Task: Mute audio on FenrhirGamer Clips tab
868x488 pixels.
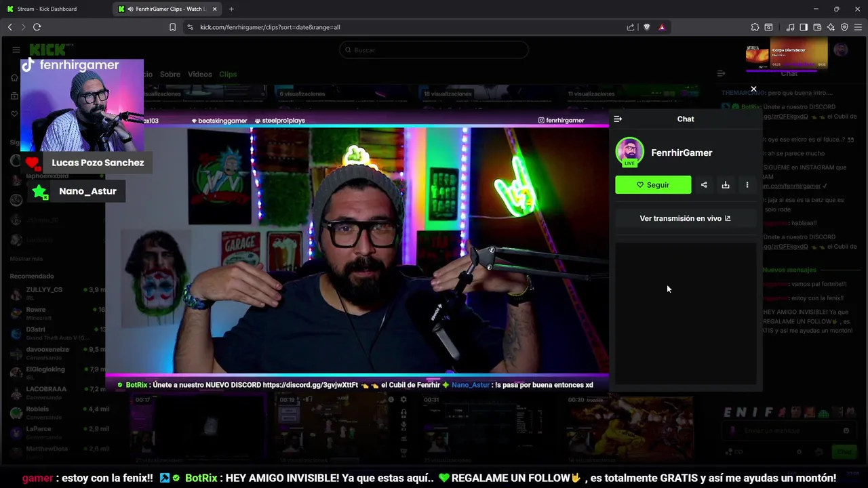Action: [x=130, y=9]
